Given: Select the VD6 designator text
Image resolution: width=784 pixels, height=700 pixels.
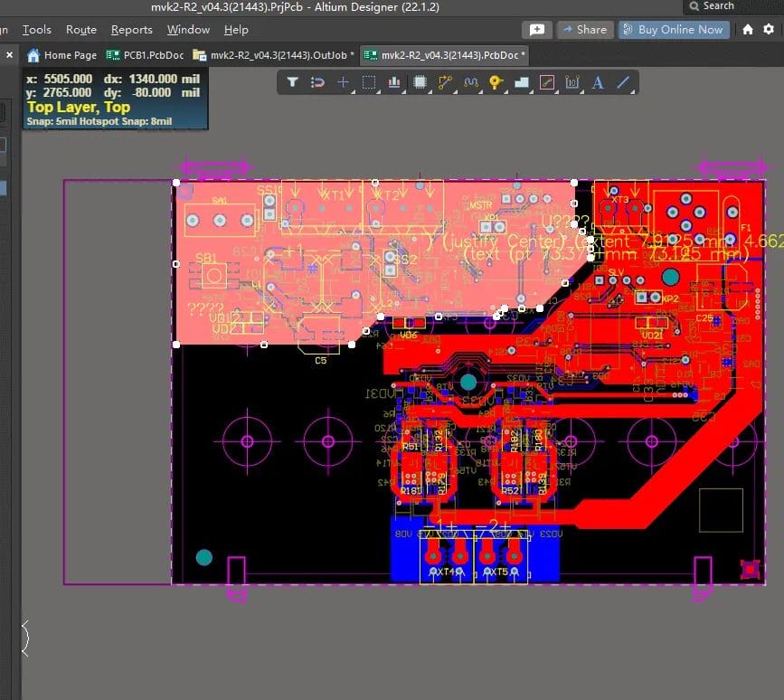Looking at the screenshot, I should 409,335.
